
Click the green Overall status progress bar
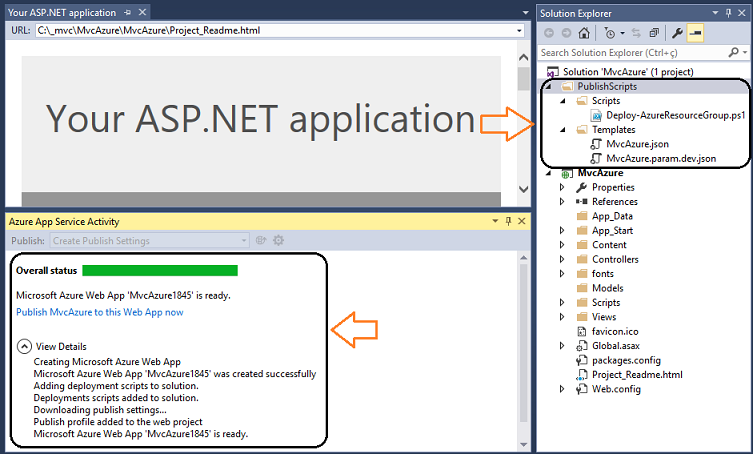[160, 270]
